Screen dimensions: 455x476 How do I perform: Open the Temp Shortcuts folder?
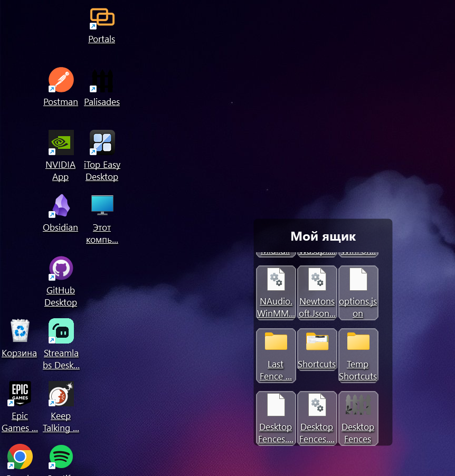click(x=358, y=356)
